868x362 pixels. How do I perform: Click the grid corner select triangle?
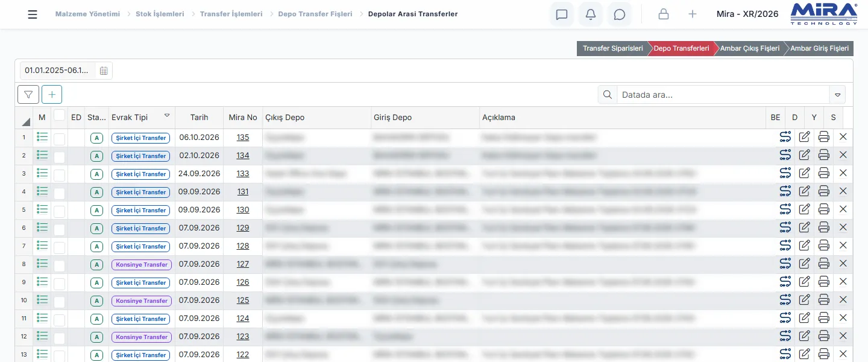pyautogui.click(x=26, y=121)
